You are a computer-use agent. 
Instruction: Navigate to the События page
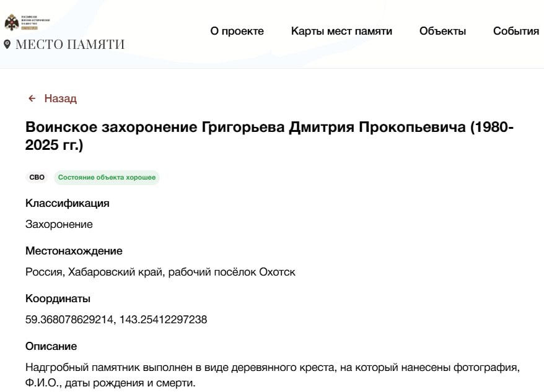(x=515, y=31)
